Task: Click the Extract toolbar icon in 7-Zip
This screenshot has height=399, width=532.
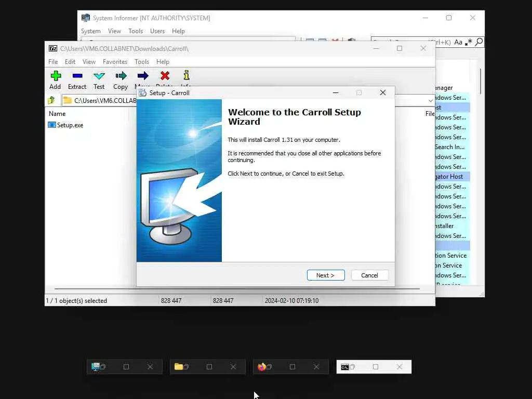Action: pyautogui.click(x=77, y=76)
